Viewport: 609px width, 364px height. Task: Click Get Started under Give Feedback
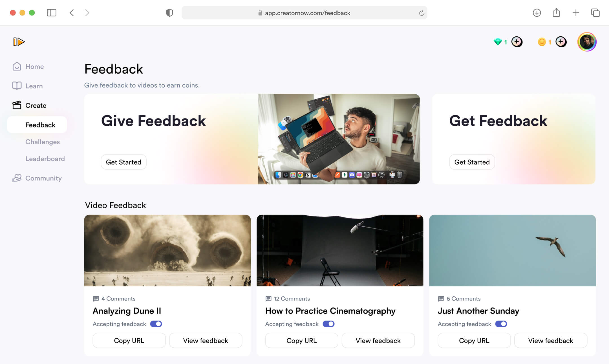click(123, 162)
